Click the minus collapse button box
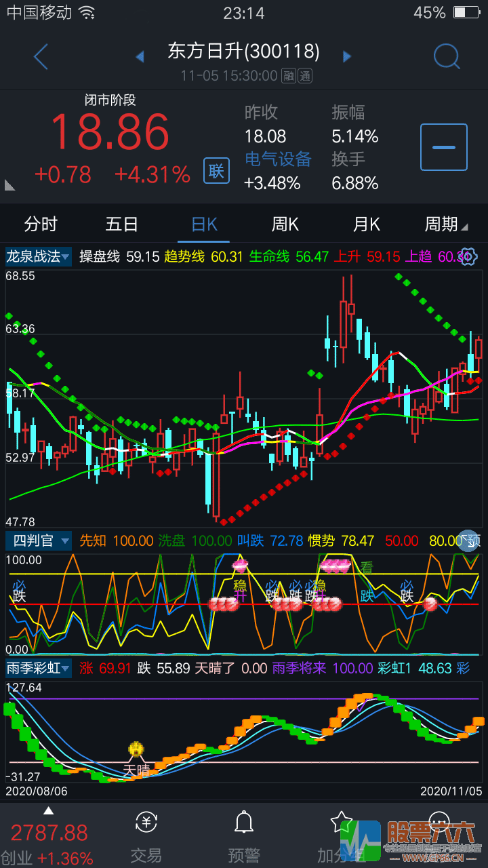Image resolution: width=488 pixels, height=868 pixels. pos(444,147)
